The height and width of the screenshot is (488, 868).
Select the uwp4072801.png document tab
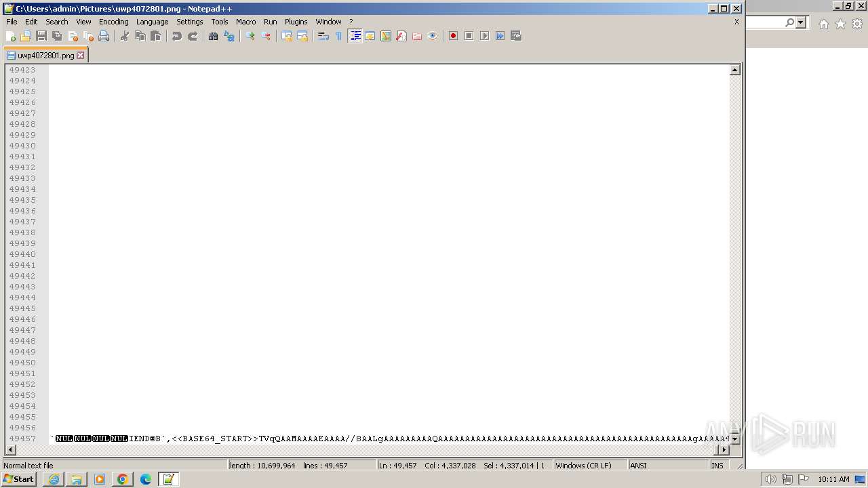coord(45,56)
